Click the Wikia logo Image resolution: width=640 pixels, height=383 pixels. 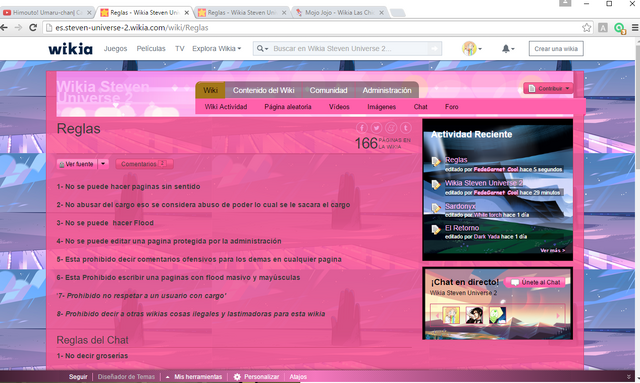tap(70, 49)
